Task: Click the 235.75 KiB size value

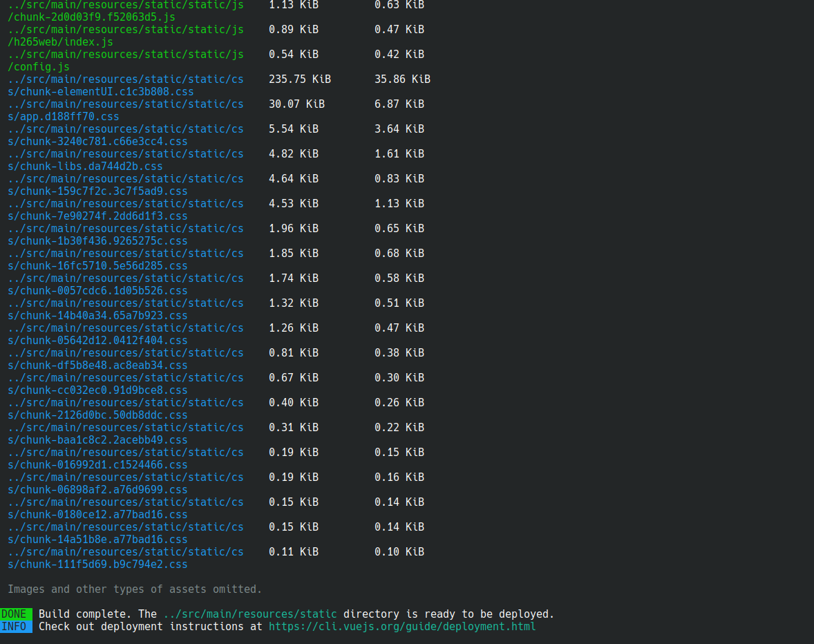Action: click(299, 79)
